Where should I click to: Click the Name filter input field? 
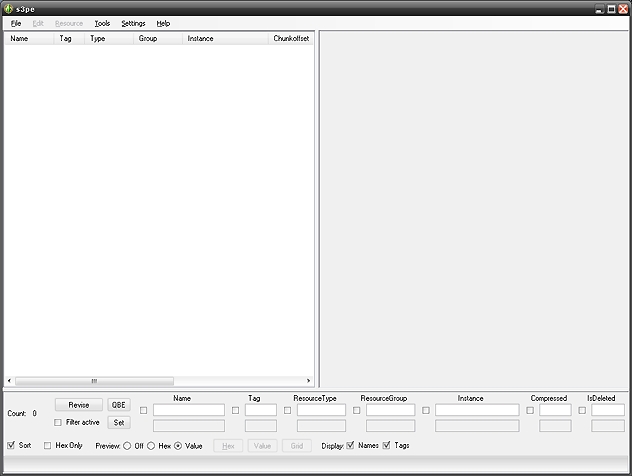click(189, 410)
